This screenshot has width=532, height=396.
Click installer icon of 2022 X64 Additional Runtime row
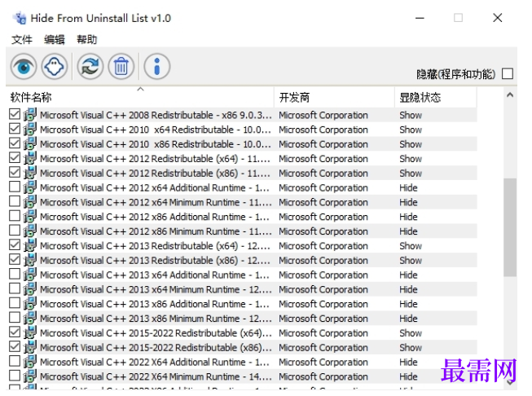(30, 362)
